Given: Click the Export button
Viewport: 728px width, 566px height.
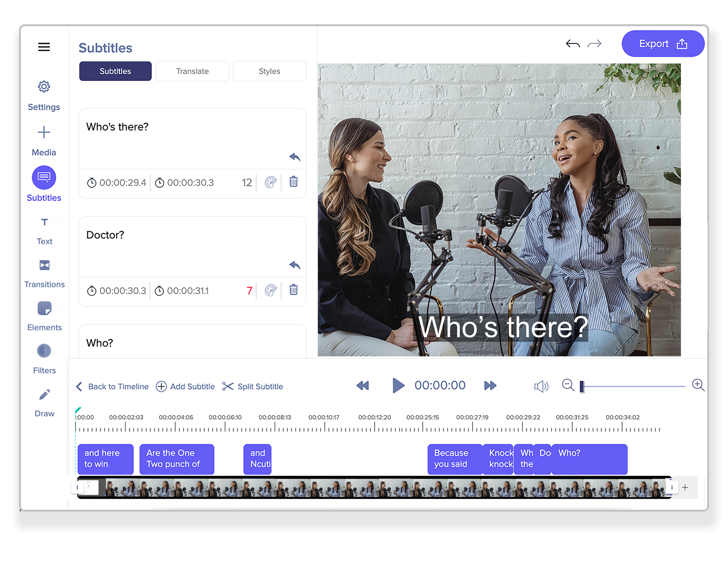Looking at the screenshot, I should click(x=658, y=43).
